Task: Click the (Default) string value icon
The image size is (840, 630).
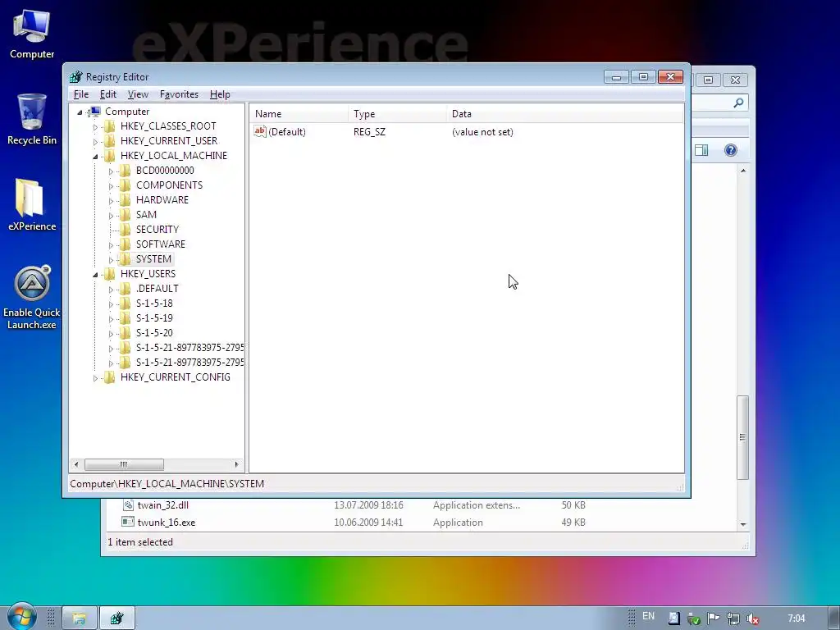Action: click(x=260, y=131)
